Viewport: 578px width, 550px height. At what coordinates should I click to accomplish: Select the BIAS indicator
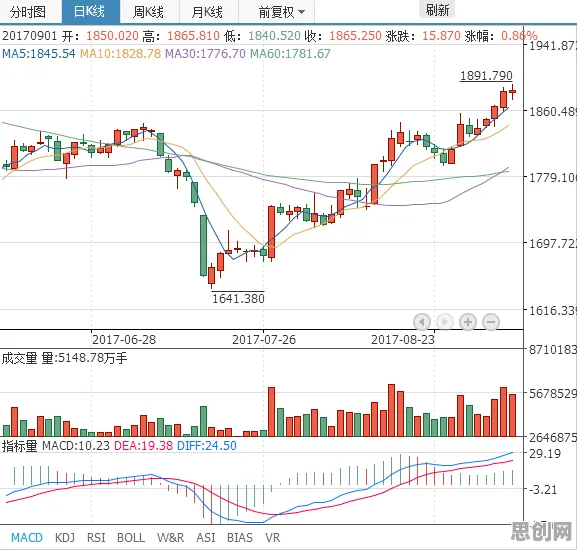(240, 537)
